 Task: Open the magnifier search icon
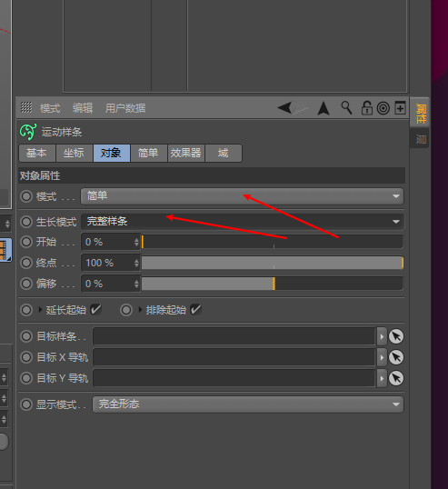[346, 108]
